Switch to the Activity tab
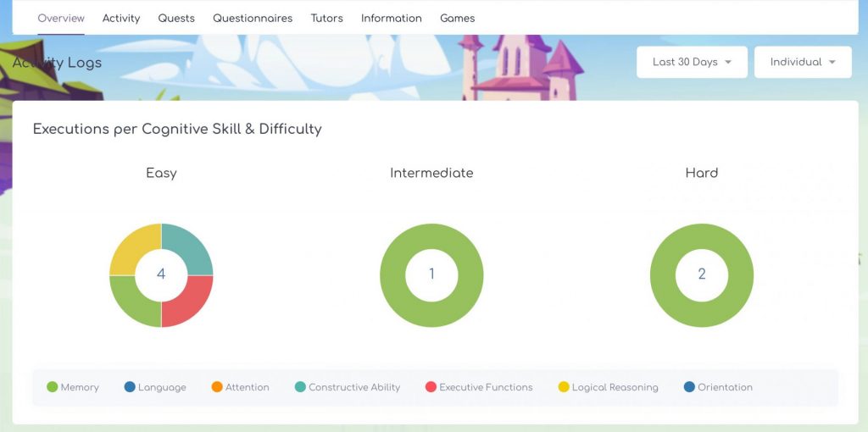Viewport: 868px width, 432px height. [x=121, y=18]
